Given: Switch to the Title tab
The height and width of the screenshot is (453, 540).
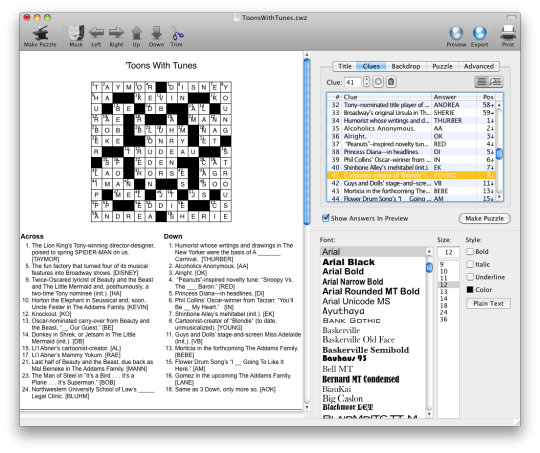Looking at the screenshot, I should [345, 66].
